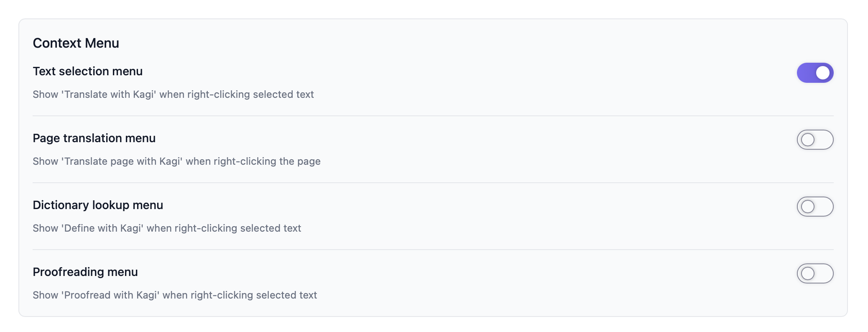Select the Proofreading menu description text
Screen dimensions: 868x332
coord(175,295)
